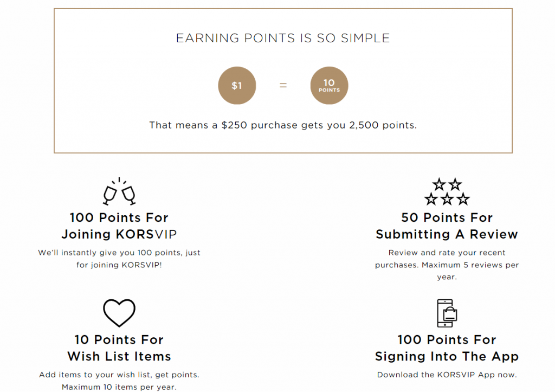Click the gold 10 Points circle
This screenshot has height=392, width=555.
pyautogui.click(x=329, y=86)
